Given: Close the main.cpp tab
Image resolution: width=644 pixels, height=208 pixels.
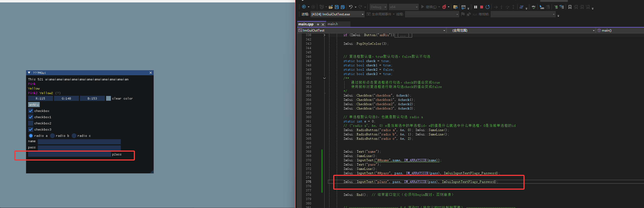Looking at the screenshot, I should pyautogui.click(x=323, y=24).
